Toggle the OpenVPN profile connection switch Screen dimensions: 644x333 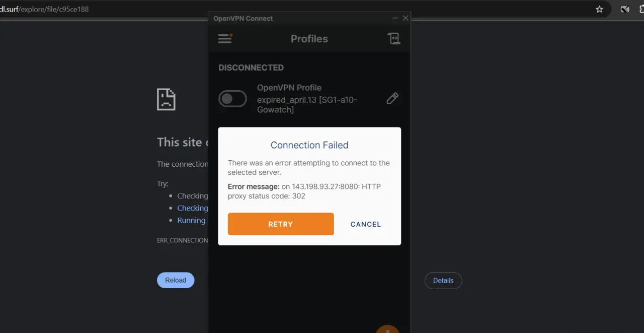232,99
